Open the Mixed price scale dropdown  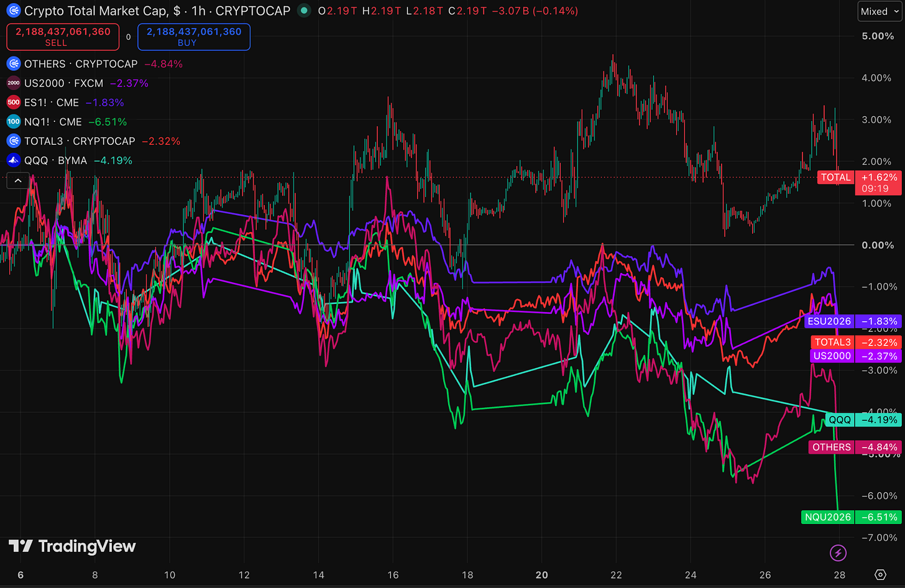click(x=880, y=11)
